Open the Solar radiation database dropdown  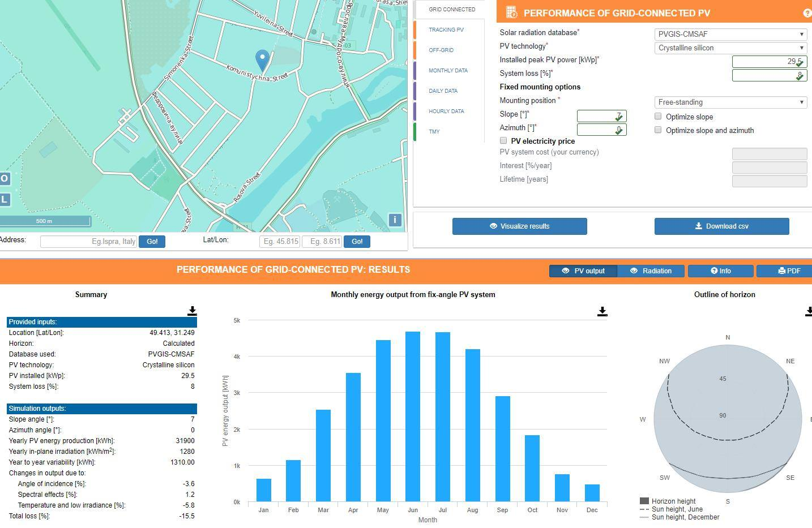tap(730, 35)
